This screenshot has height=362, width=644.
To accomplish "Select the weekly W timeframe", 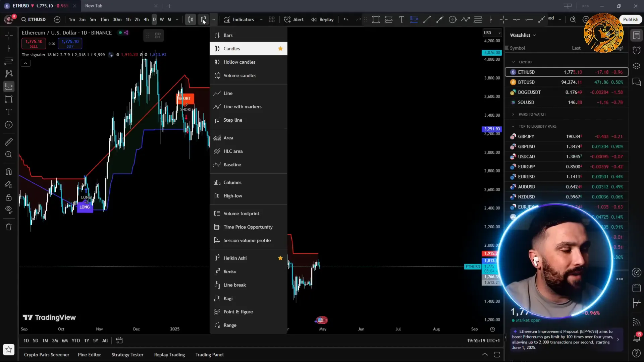I will pos(162,19).
